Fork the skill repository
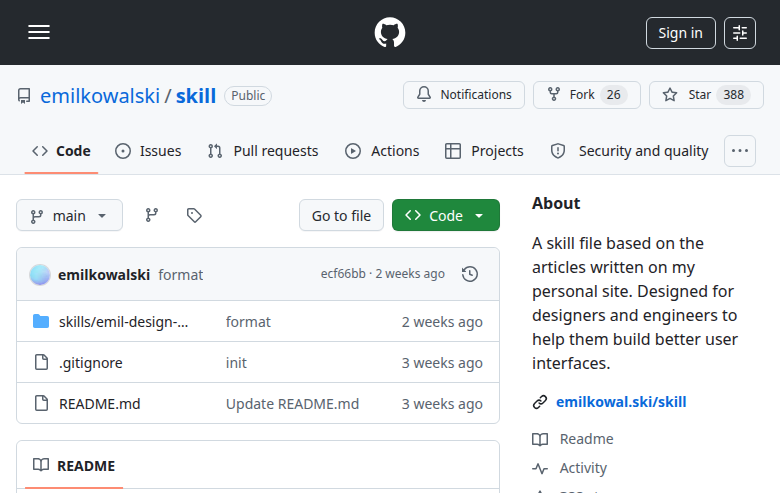The width and height of the screenshot is (780, 493). pos(586,95)
